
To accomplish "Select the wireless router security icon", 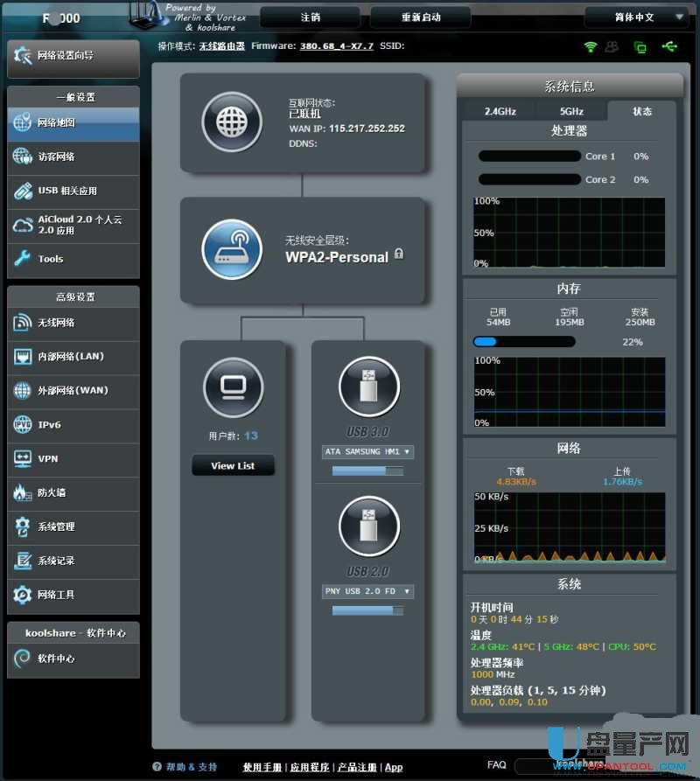I will point(232,248).
